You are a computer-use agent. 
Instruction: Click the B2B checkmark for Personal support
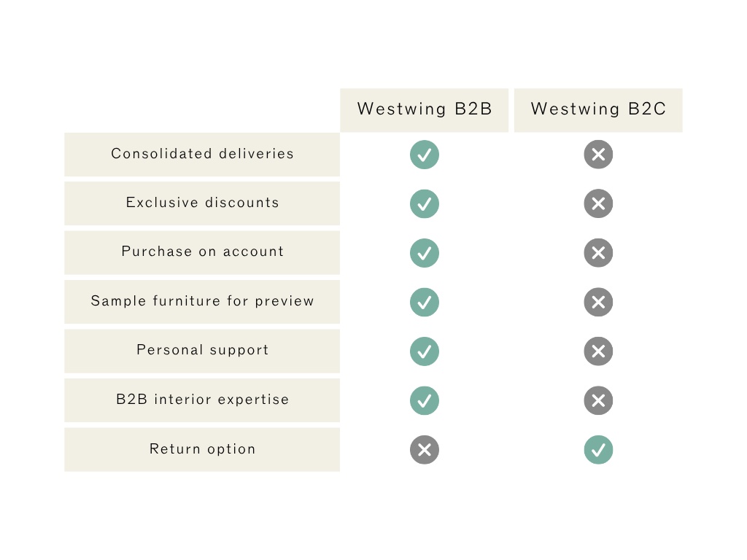point(424,351)
